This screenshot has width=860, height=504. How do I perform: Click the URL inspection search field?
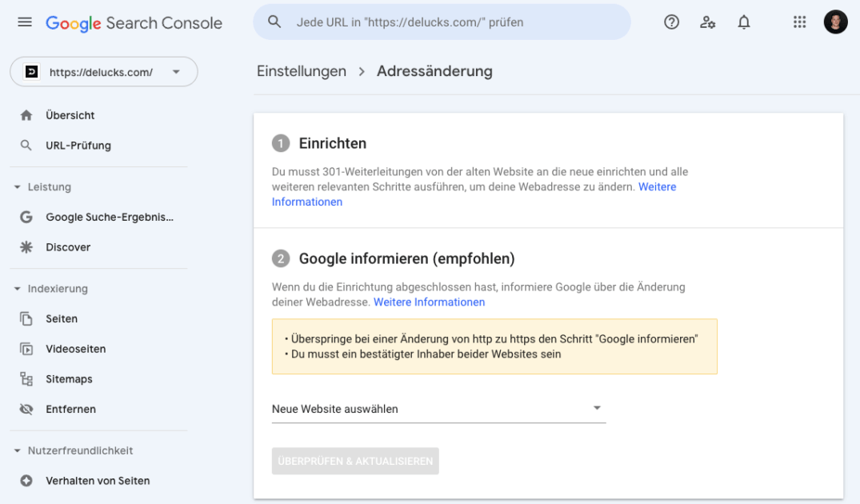pos(448,22)
